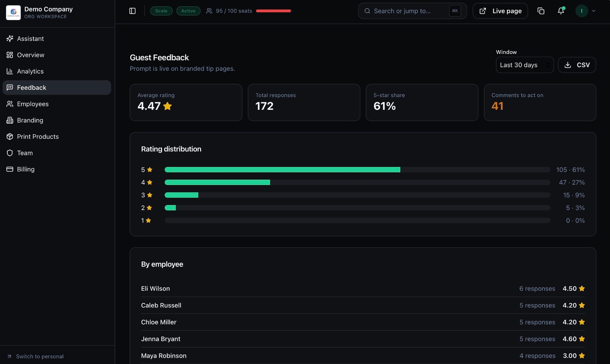Screen dimensions: 610x364
Task: Click the Team shield icon
Action: click(x=10, y=153)
